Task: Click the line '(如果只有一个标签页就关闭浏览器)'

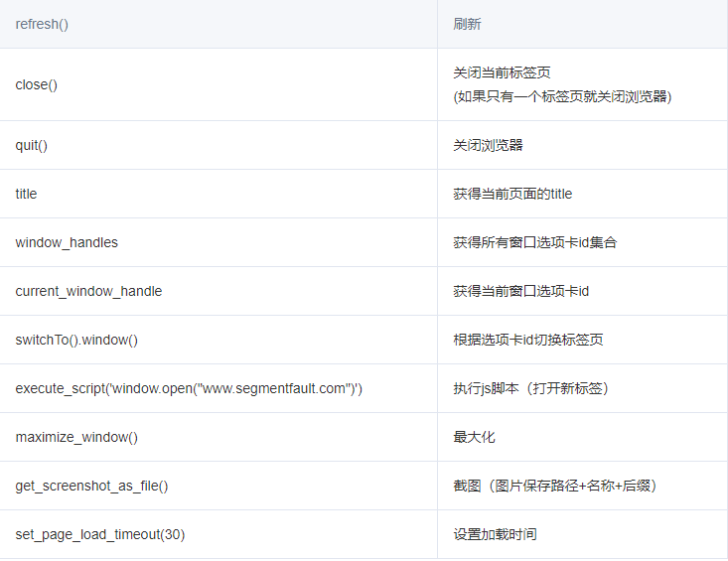Action: pyautogui.click(x=562, y=97)
